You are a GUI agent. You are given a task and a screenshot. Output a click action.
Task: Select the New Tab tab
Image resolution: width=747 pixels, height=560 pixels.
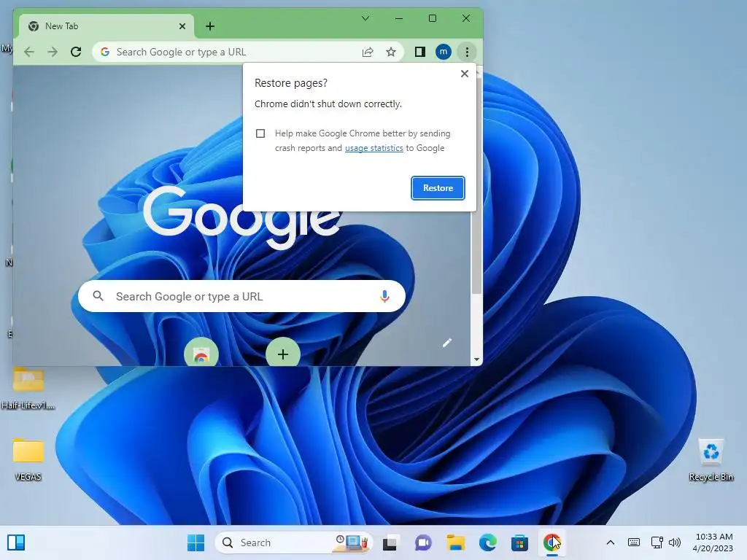(x=107, y=26)
